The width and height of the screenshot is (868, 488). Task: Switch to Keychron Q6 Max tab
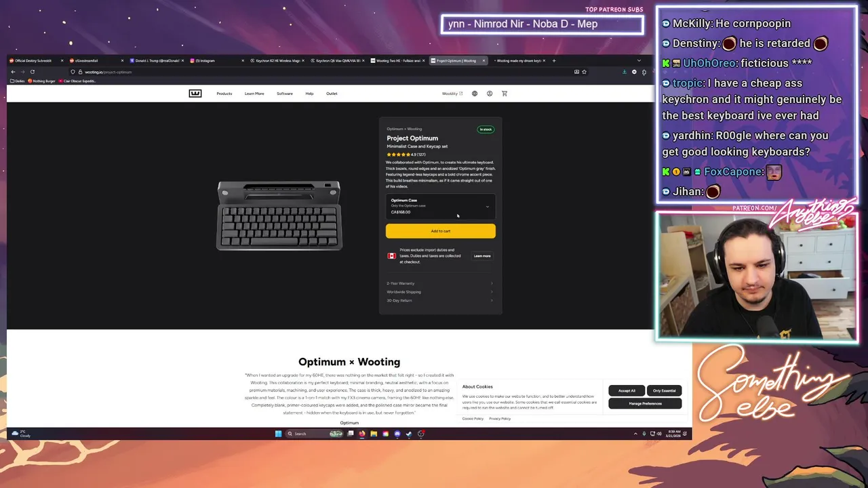click(336, 60)
